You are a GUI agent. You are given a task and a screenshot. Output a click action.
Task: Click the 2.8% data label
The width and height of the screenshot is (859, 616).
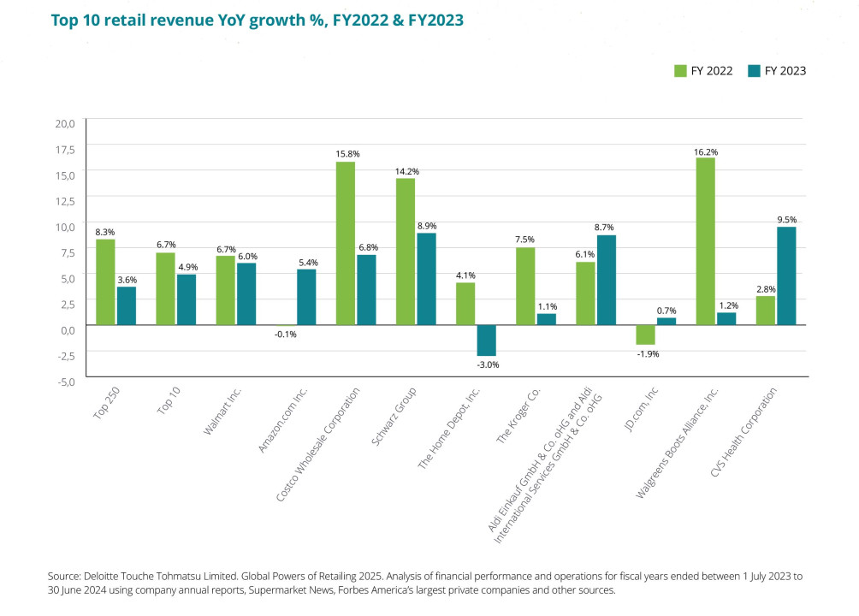(766, 289)
